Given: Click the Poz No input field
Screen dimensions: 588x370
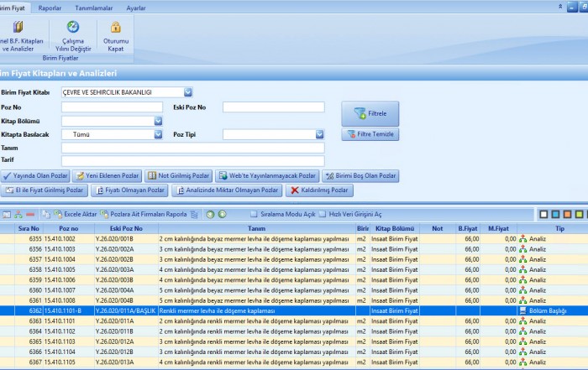Looking at the screenshot, I should 112,107.
